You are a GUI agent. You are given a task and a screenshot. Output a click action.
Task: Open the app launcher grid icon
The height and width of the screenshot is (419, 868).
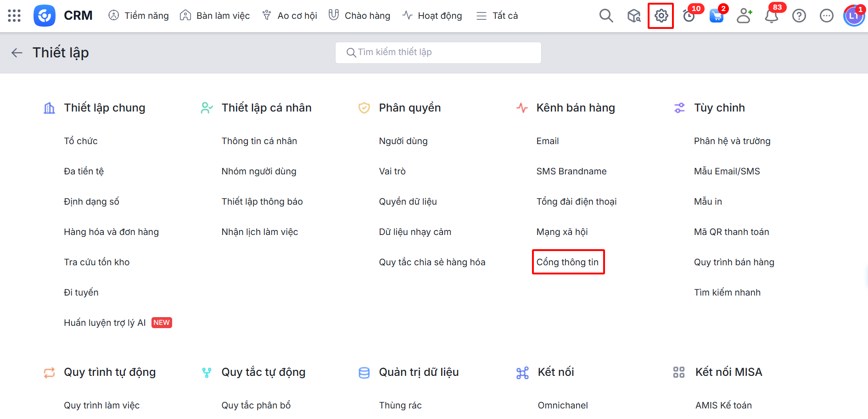14,16
